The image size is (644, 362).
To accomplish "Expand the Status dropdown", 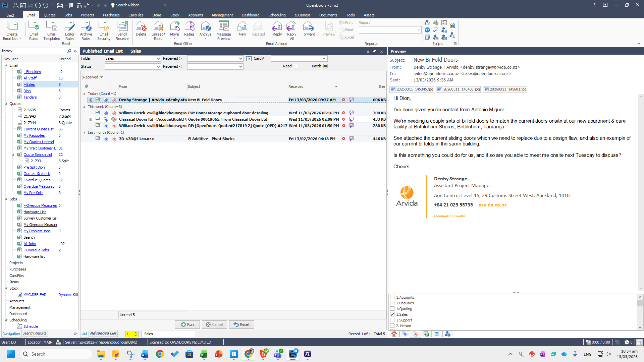I will click(133, 66).
